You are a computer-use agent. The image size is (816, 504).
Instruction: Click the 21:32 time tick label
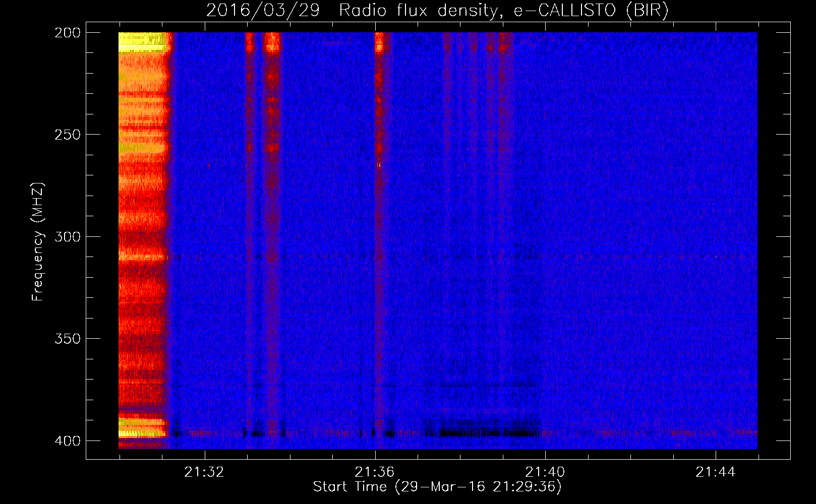[x=204, y=472]
